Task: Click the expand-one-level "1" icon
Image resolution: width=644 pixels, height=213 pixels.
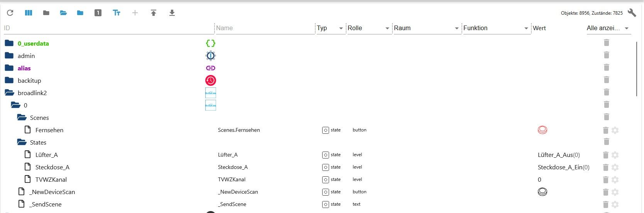Action: pos(98,13)
